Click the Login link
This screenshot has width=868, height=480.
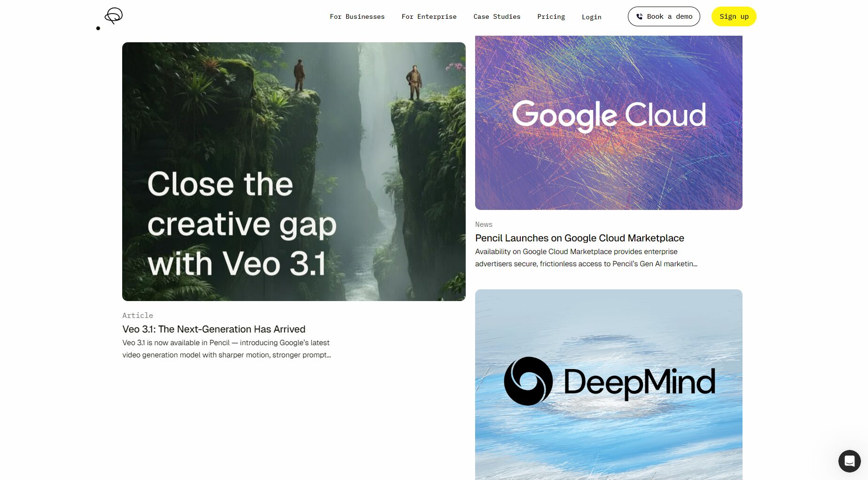591,17
